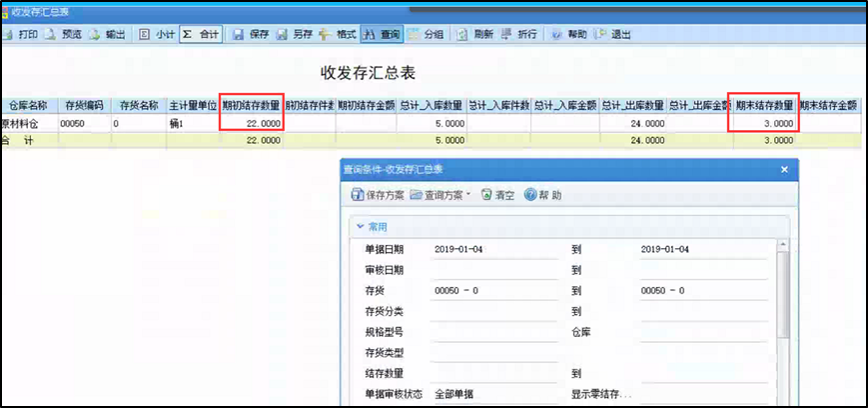Open the Query scheme (查询方案) dropdown

coord(440,195)
